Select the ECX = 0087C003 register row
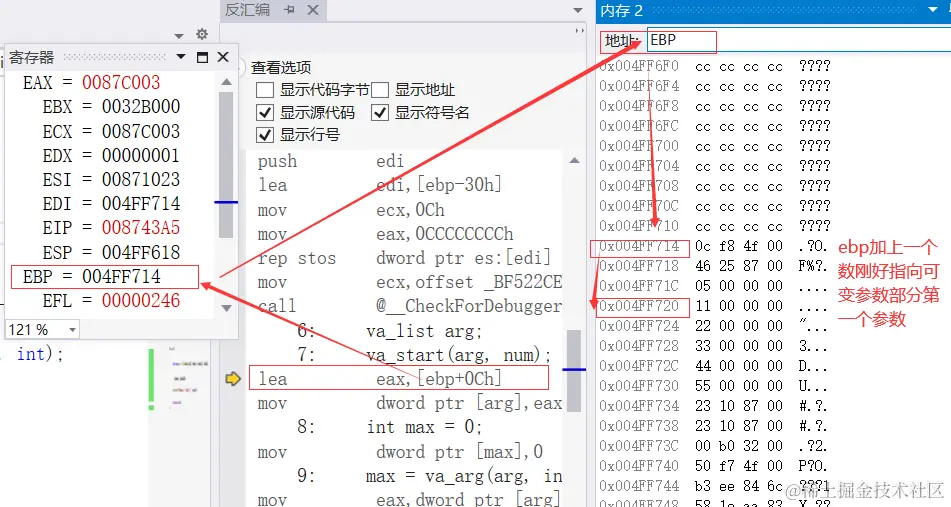The width and height of the screenshot is (951, 507). [x=111, y=131]
